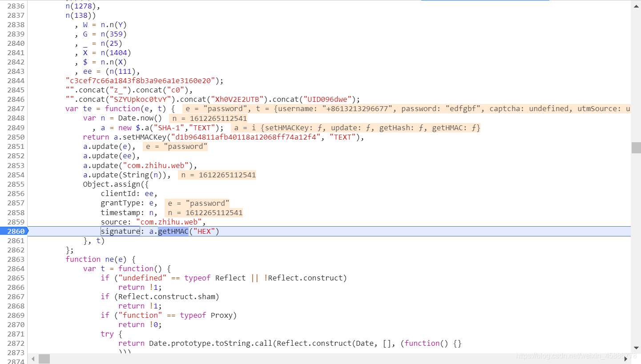Click "var te = function(e, t)" on line 2847

pyautogui.click(x=118, y=109)
